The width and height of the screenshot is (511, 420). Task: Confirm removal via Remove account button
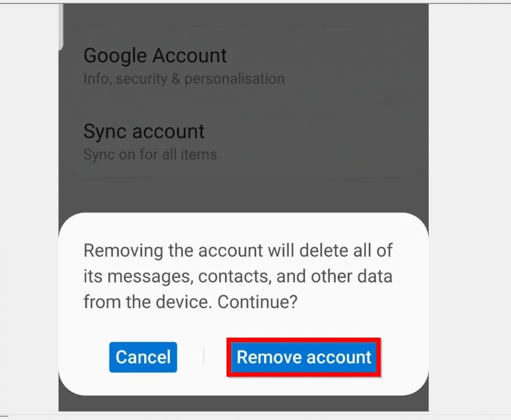pyautogui.click(x=303, y=357)
